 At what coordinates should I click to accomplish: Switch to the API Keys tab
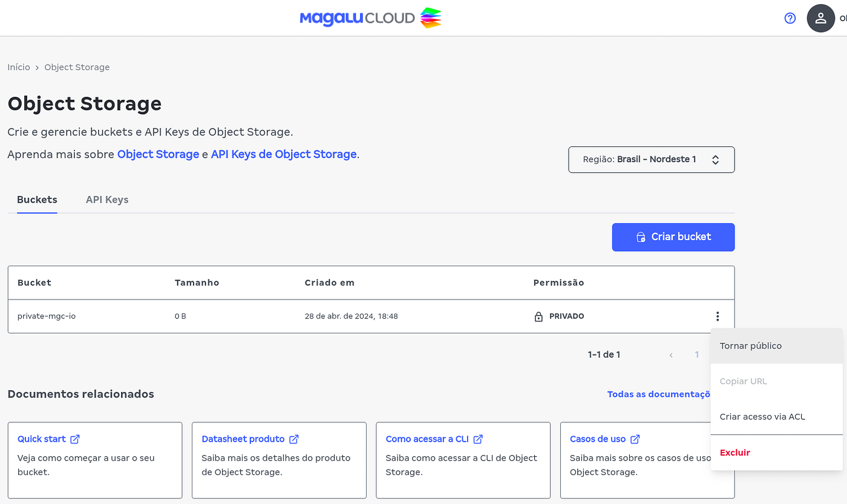click(x=107, y=200)
